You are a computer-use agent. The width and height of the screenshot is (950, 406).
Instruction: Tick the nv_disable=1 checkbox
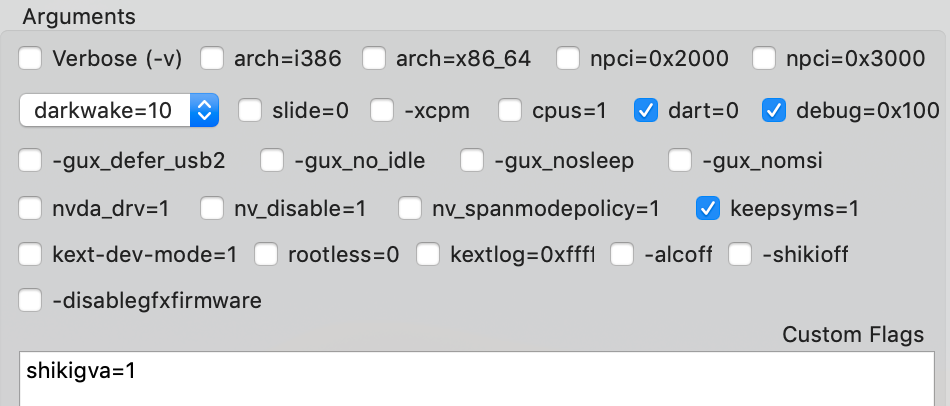click(212, 209)
